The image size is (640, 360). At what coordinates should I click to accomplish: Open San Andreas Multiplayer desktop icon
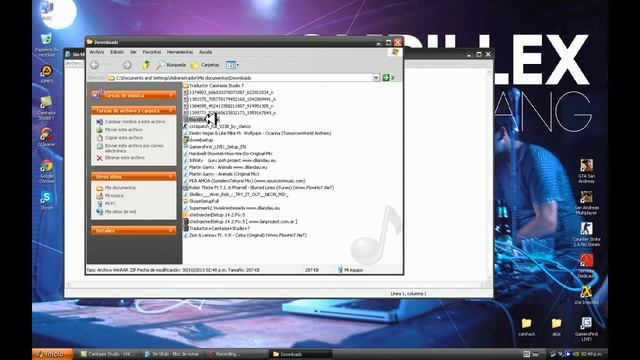[586, 202]
